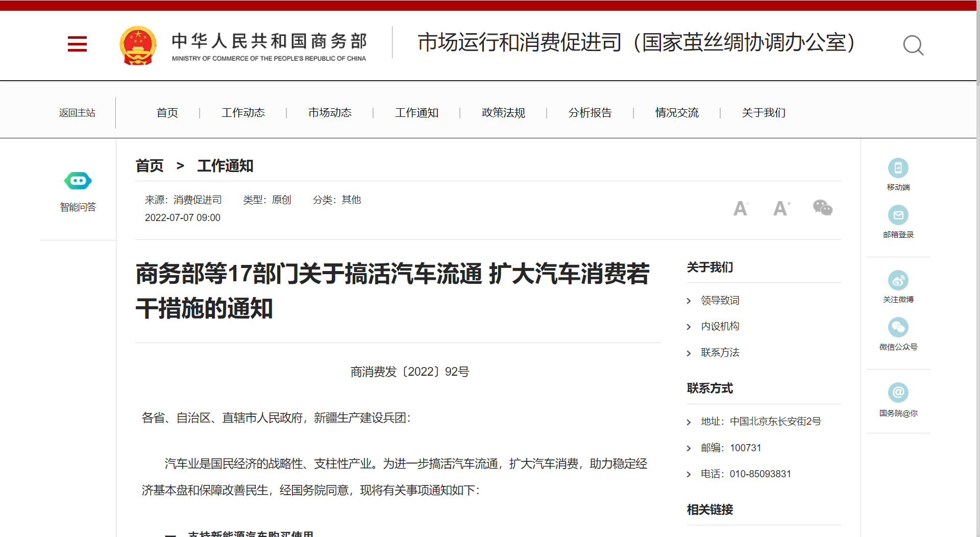Image resolution: width=980 pixels, height=537 pixels.
Task: Share article via WeChat icon
Action: (x=822, y=208)
